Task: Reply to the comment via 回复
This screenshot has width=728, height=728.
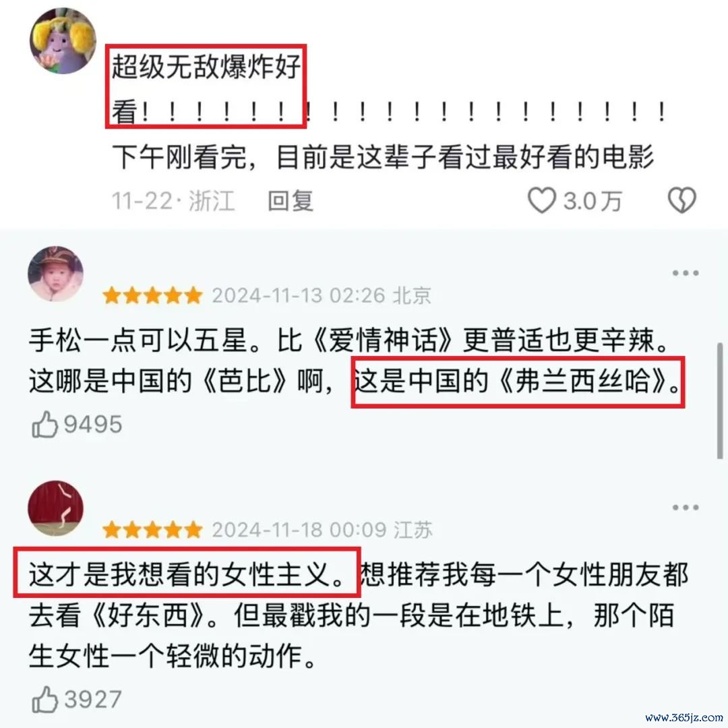Action: pyautogui.click(x=291, y=201)
